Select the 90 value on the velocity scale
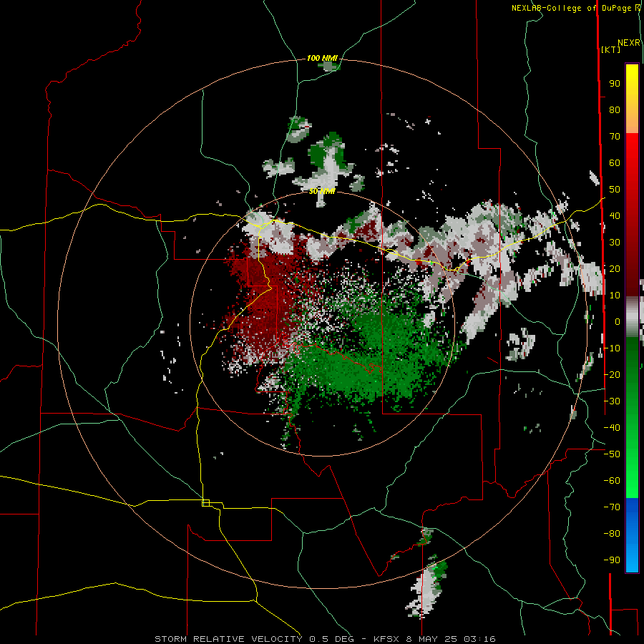Screen dimensions: 644x644 [x=615, y=84]
